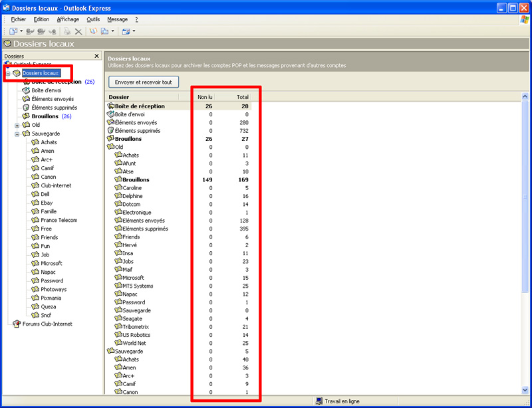
Task: Open the Fichier menu
Action: click(x=19, y=19)
